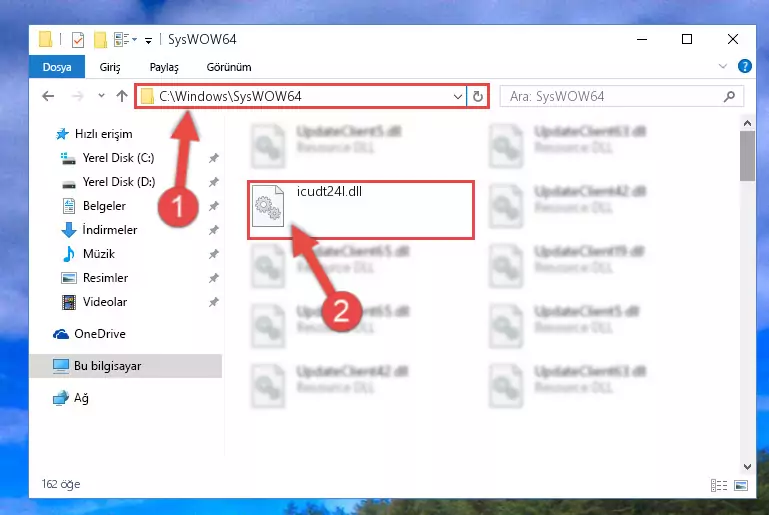Click the pin icon next to Müzik

pyautogui.click(x=213, y=254)
